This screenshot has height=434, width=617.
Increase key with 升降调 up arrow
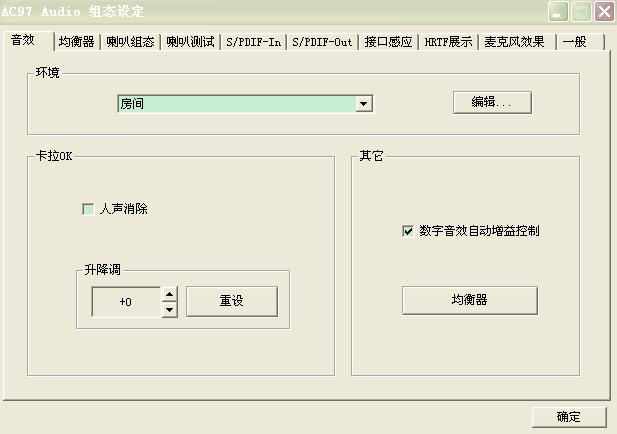pos(170,294)
